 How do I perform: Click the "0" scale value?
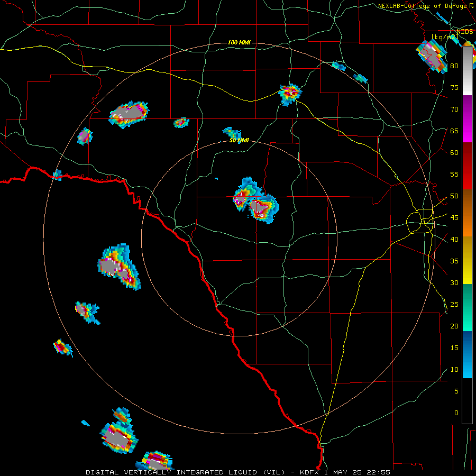tap(456, 413)
